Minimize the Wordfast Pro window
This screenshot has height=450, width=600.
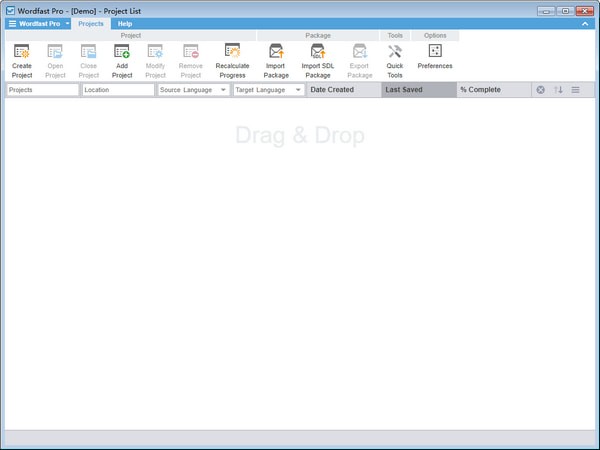(x=546, y=11)
